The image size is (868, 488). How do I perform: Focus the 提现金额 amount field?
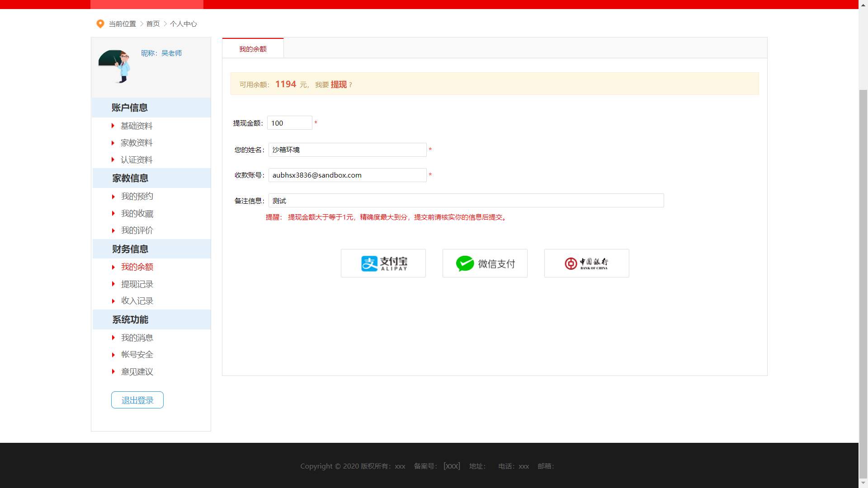(289, 123)
